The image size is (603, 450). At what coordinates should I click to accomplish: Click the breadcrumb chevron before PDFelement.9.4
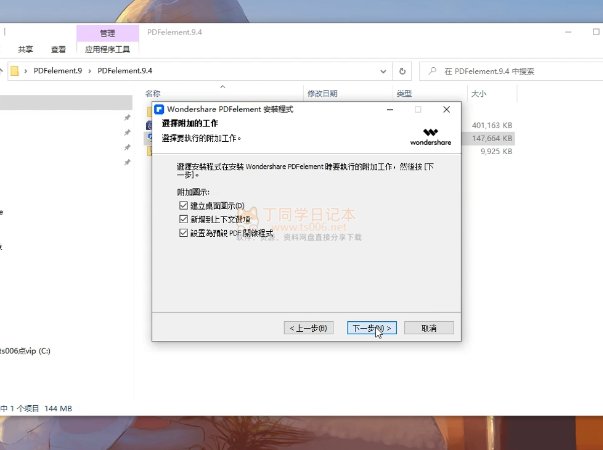[90, 71]
